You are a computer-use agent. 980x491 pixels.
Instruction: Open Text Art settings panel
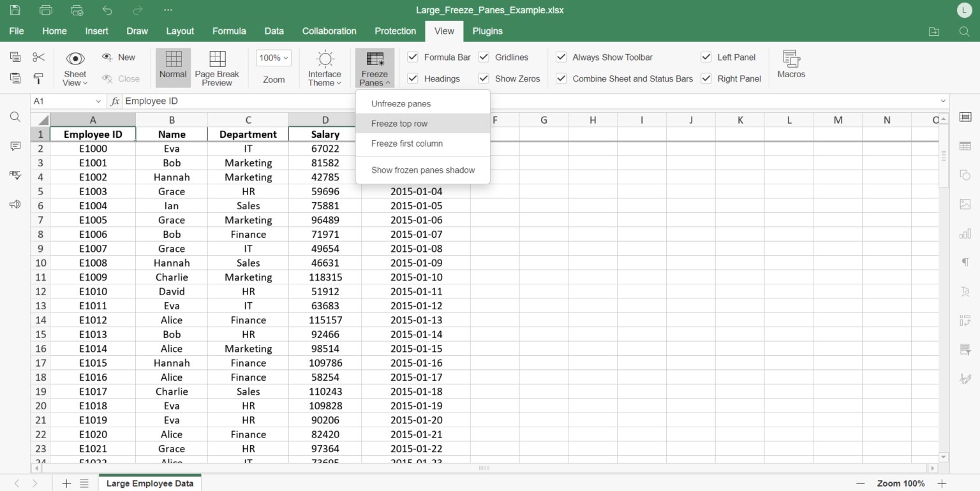tap(965, 291)
